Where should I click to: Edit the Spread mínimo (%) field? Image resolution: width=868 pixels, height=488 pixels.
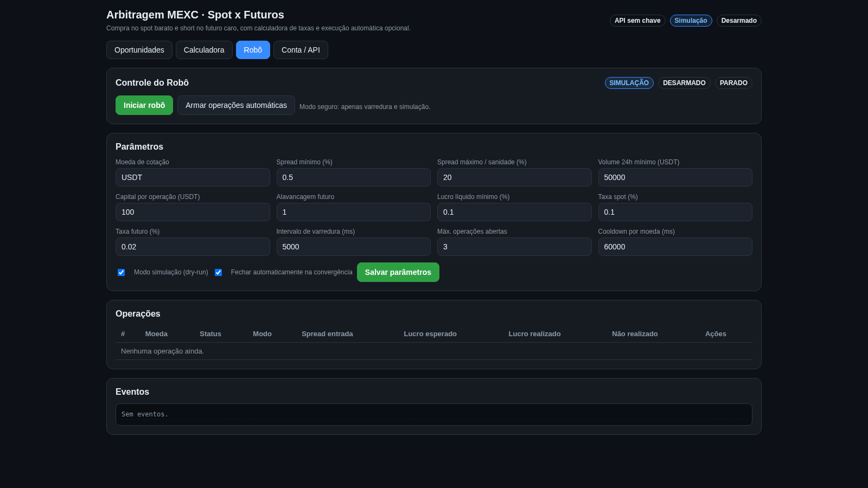pos(354,177)
